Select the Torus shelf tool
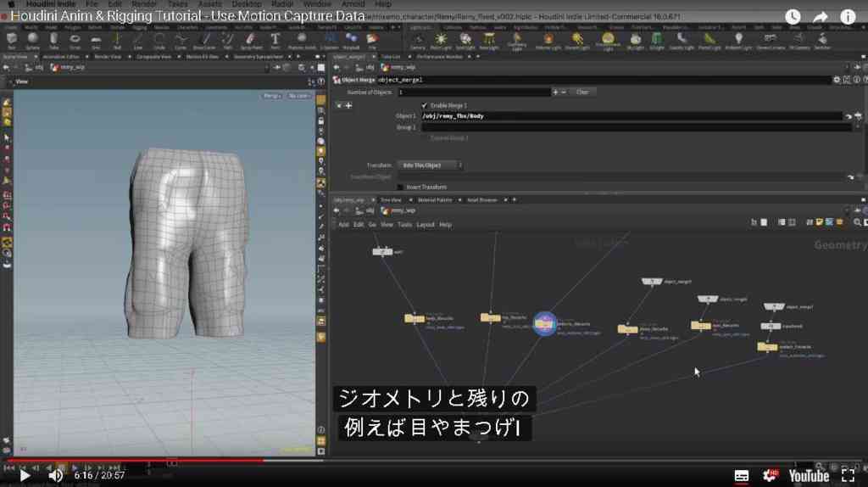This screenshot has height=487, width=868. [x=75, y=40]
